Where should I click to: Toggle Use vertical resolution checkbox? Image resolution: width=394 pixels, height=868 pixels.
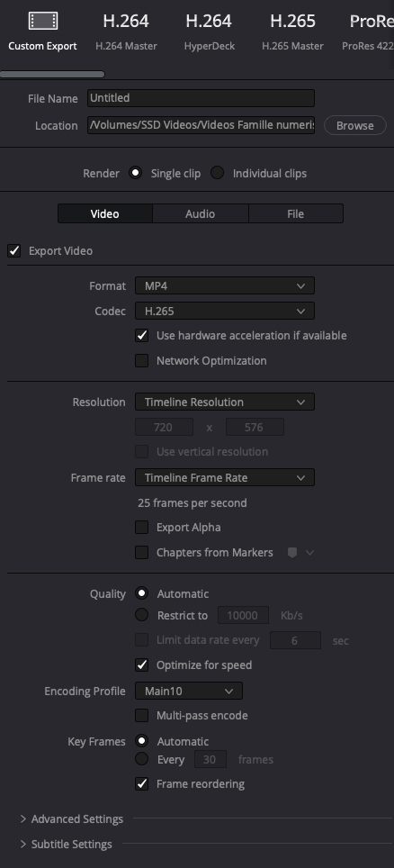pyautogui.click(x=142, y=452)
